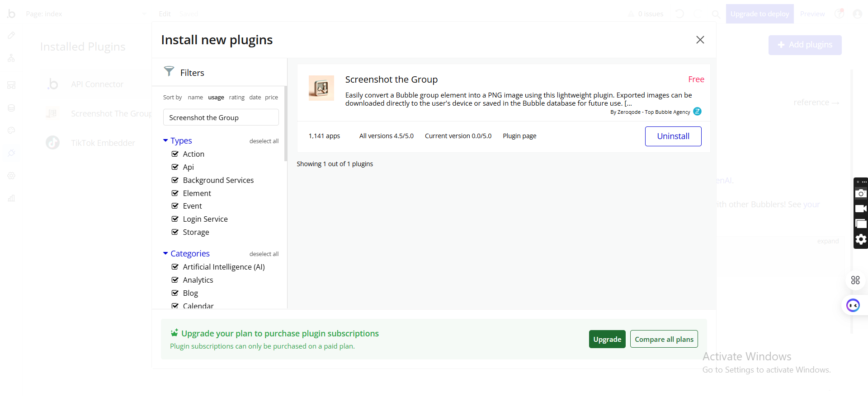Sort plugins by price

point(271,98)
